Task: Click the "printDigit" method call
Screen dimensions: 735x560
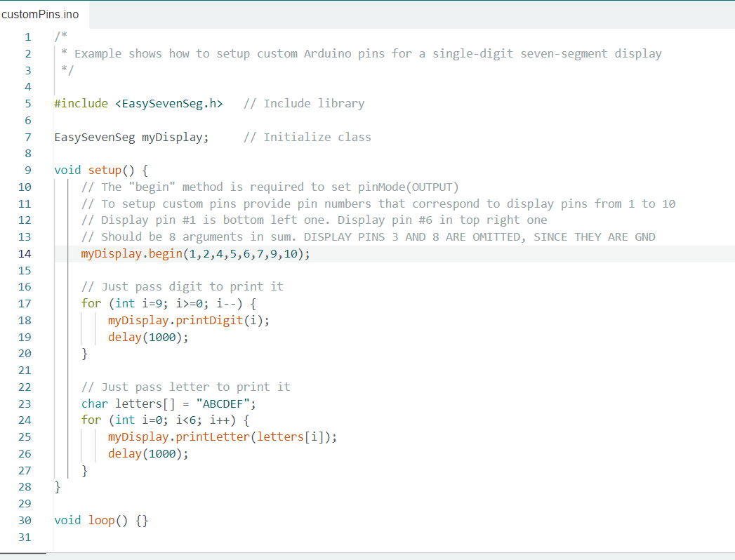Action: click(209, 321)
